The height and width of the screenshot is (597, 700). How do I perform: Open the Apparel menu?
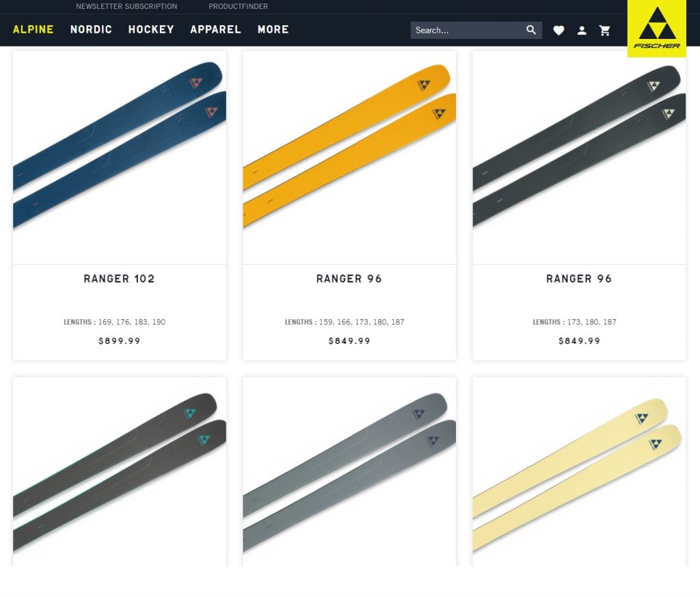tap(215, 29)
